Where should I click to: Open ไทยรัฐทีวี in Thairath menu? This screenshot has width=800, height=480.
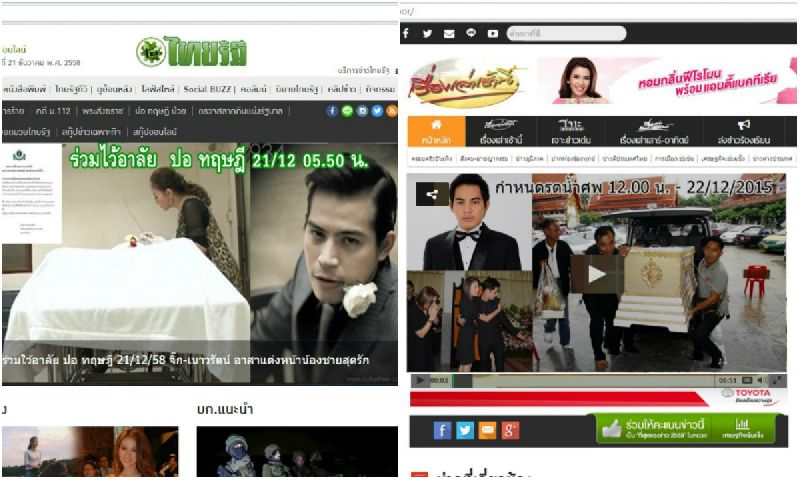click(x=71, y=89)
